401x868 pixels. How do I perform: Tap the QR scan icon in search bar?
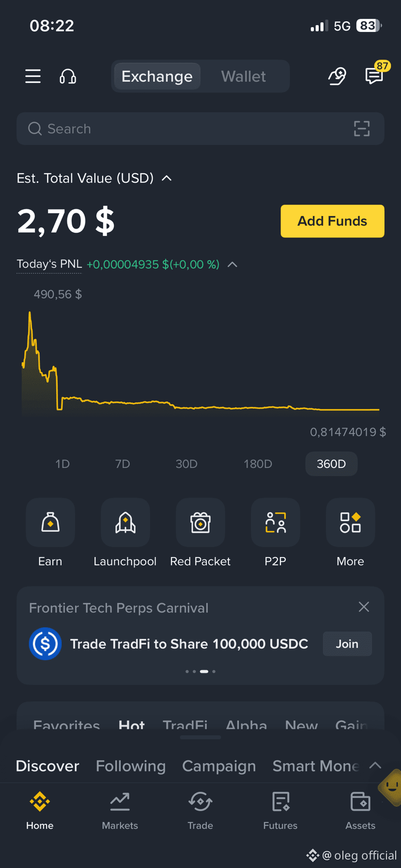click(x=362, y=129)
